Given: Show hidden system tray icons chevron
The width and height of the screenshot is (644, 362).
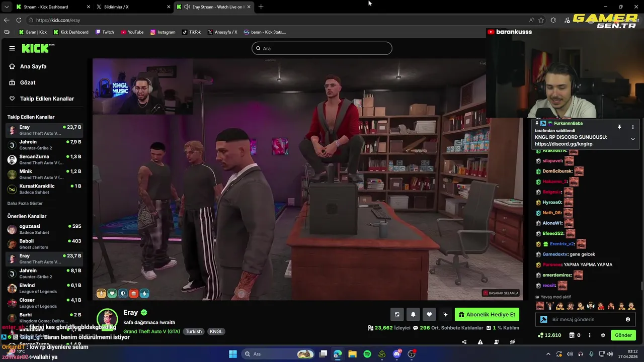Looking at the screenshot, I should point(548,354).
